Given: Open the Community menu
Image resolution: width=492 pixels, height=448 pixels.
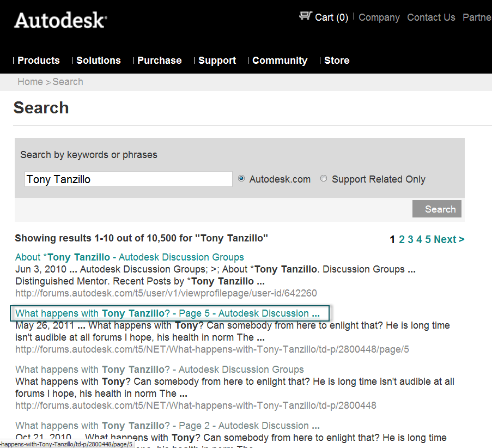Looking at the screenshot, I should (x=280, y=60).
